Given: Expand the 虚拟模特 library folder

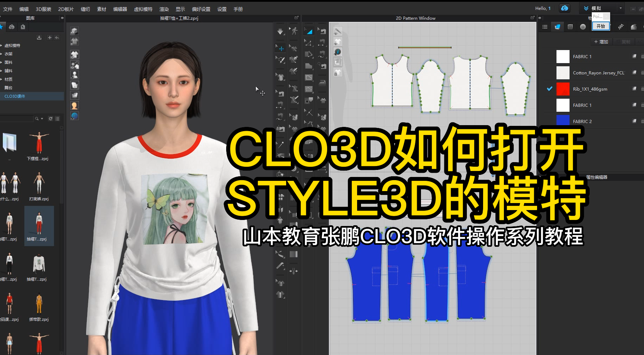Looking at the screenshot, I should point(1,45).
